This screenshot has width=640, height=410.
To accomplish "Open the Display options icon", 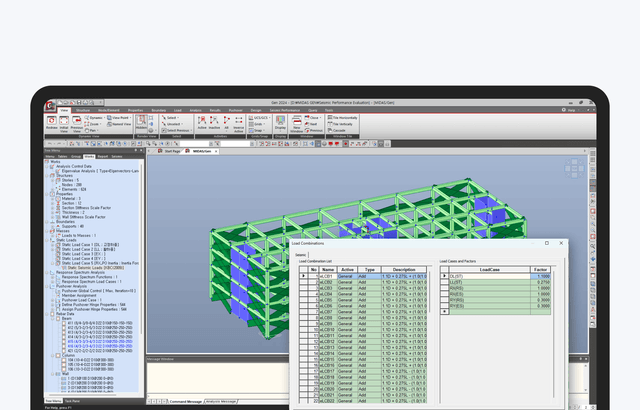I will pos(280,121).
